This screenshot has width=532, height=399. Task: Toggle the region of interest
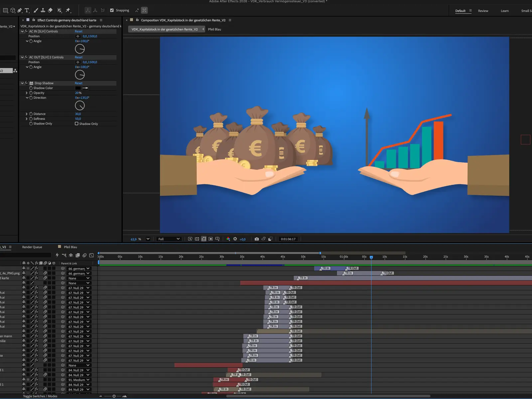click(x=210, y=239)
